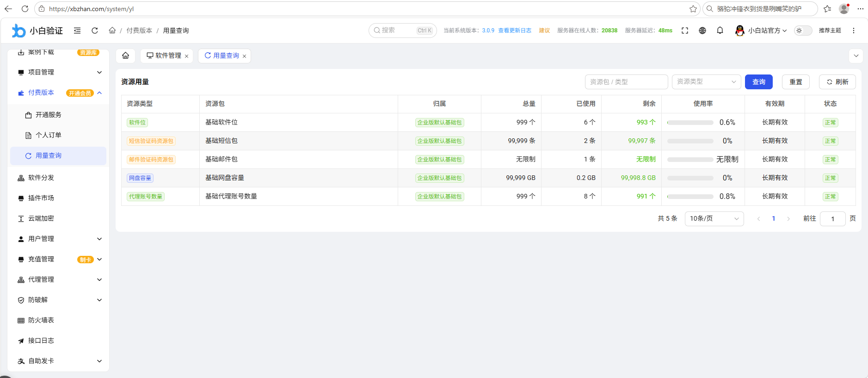Open 10条/页 page size dropdown
The image size is (868, 378).
(x=714, y=219)
